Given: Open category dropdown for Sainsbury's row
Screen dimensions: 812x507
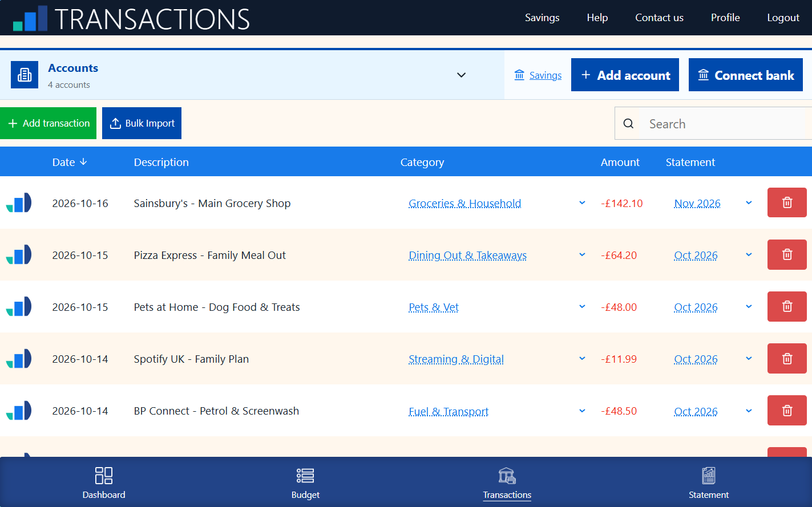Looking at the screenshot, I should 582,202.
